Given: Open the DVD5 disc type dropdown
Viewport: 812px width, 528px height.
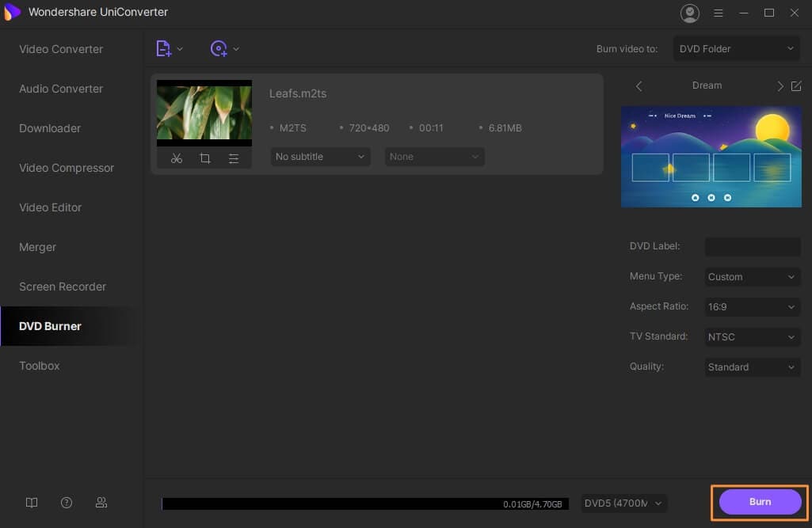Looking at the screenshot, I should (x=623, y=503).
